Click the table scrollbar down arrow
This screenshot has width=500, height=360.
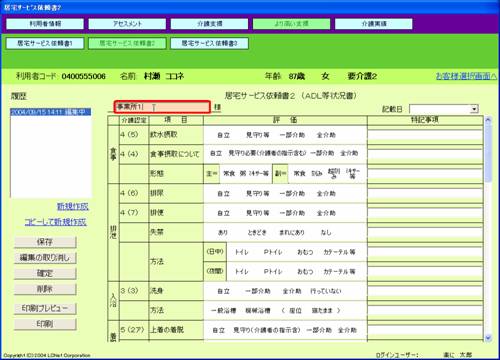tap(488, 337)
